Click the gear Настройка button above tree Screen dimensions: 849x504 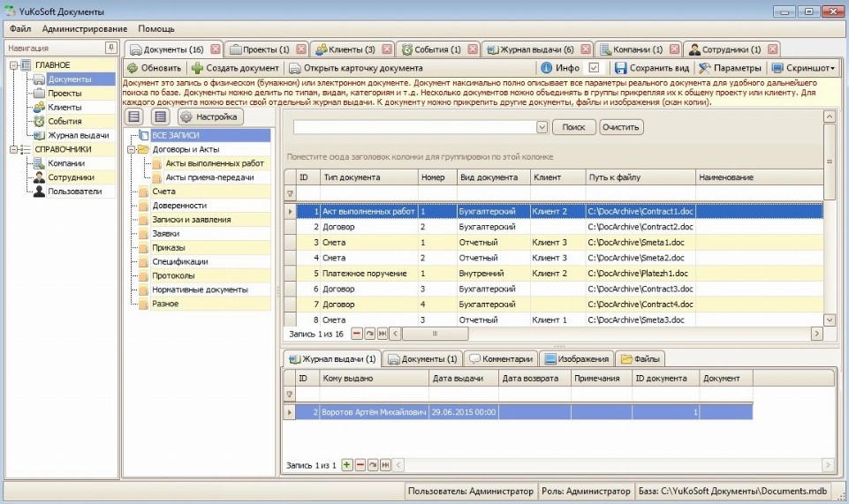186,117
